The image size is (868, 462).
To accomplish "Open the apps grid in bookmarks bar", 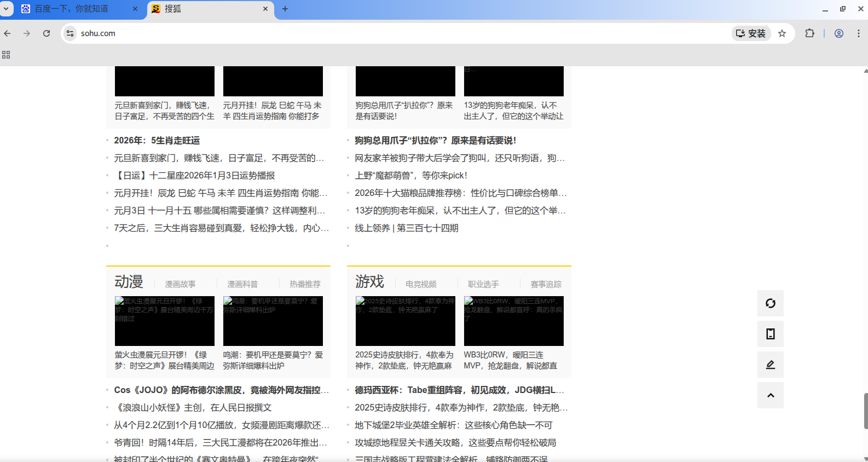I will coord(6,55).
